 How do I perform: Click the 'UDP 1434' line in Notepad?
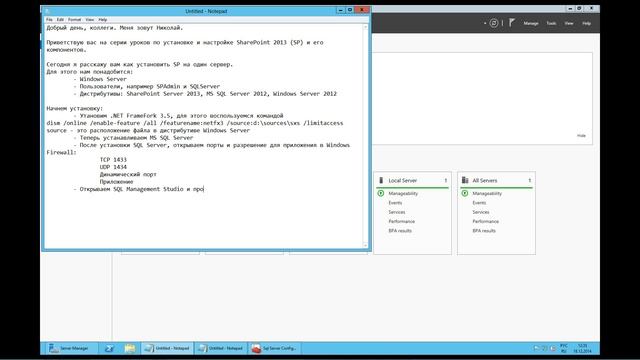pos(113,167)
